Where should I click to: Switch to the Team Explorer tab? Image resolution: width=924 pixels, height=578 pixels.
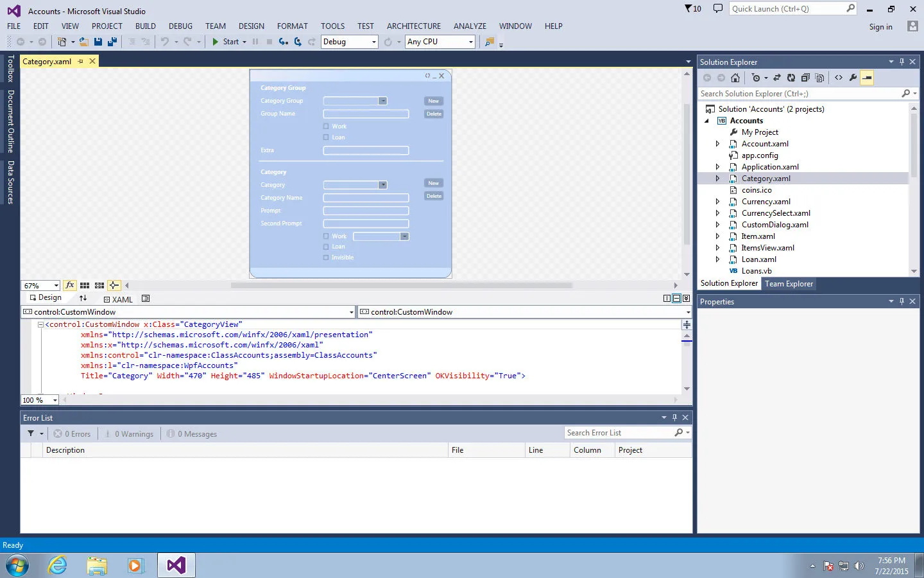pyautogui.click(x=789, y=284)
